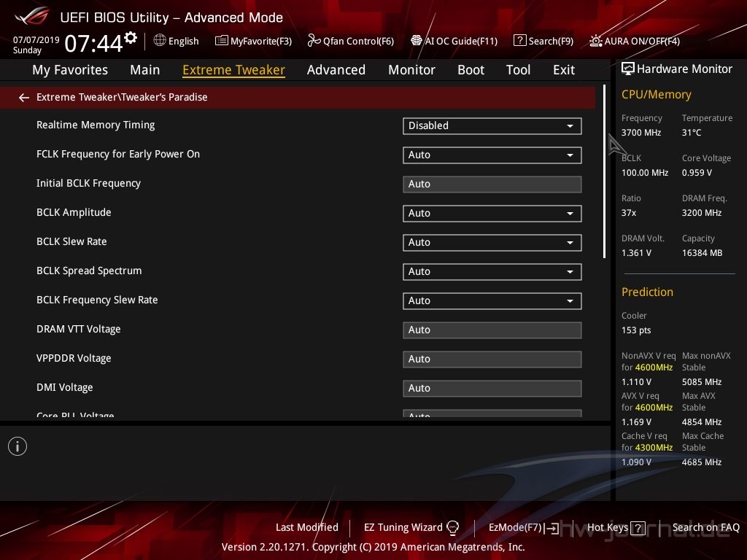747x560 pixels.
Task: Select BCLK Amplitude label
Action: point(74,212)
